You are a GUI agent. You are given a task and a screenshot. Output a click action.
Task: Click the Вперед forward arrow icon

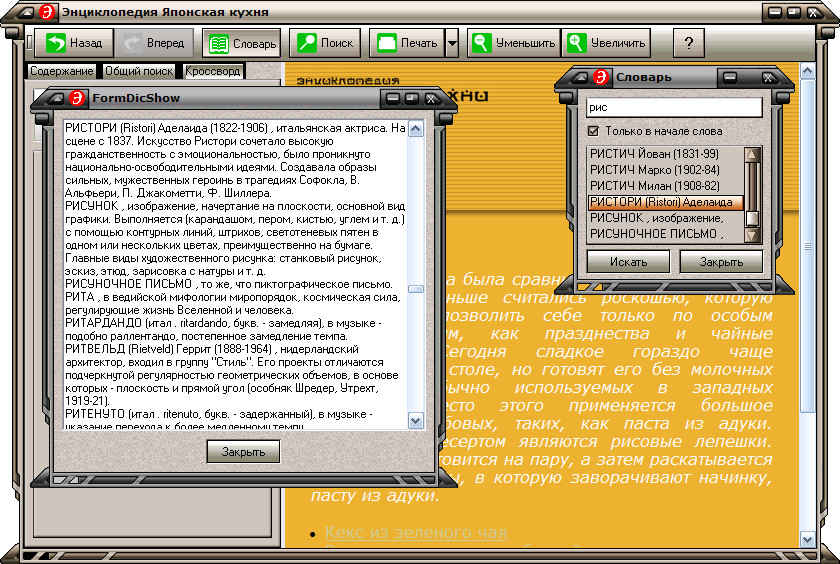[132, 43]
